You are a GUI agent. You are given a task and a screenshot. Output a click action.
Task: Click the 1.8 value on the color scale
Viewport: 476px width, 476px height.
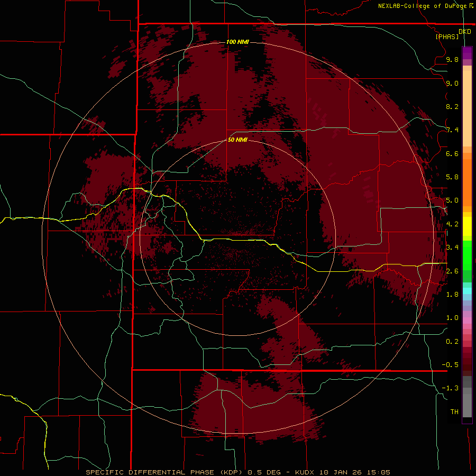coord(452,295)
